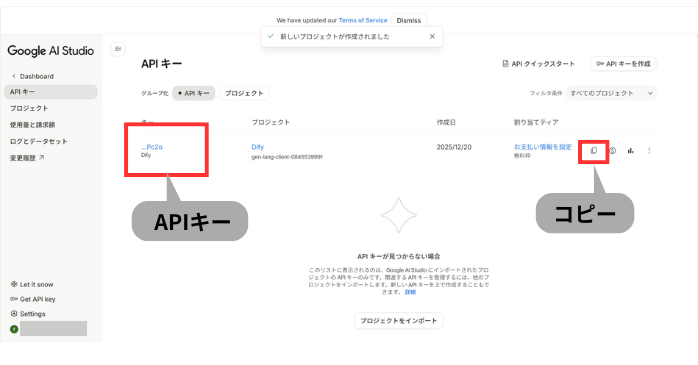Click Get API key in sidebar
This screenshot has height=365, width=698.
pyautogui.click(x=33, y=299)
